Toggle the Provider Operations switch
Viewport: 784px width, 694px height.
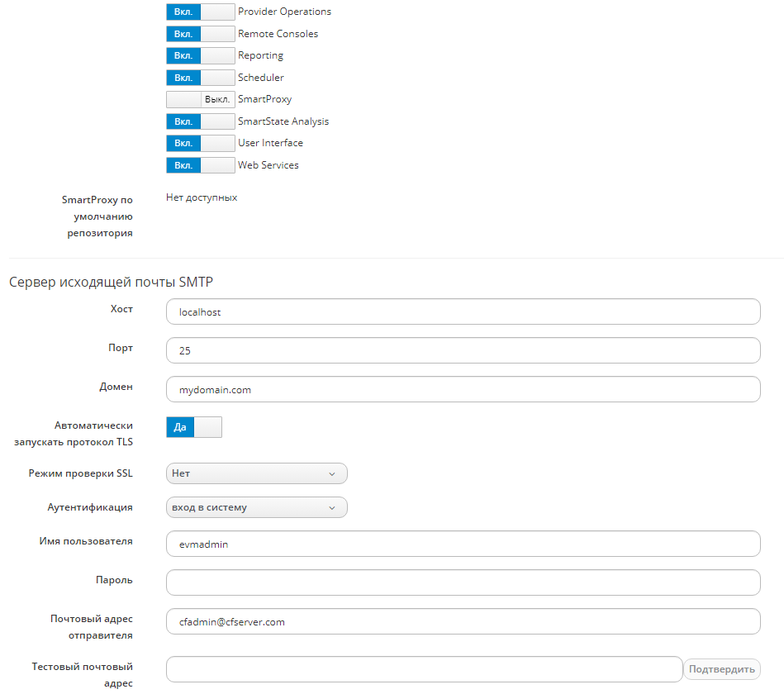[201, 12]
